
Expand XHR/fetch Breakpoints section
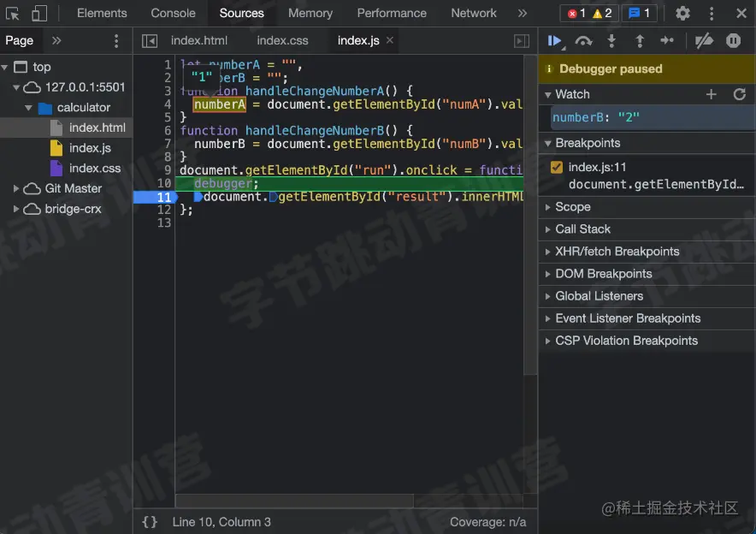[647, 252]
